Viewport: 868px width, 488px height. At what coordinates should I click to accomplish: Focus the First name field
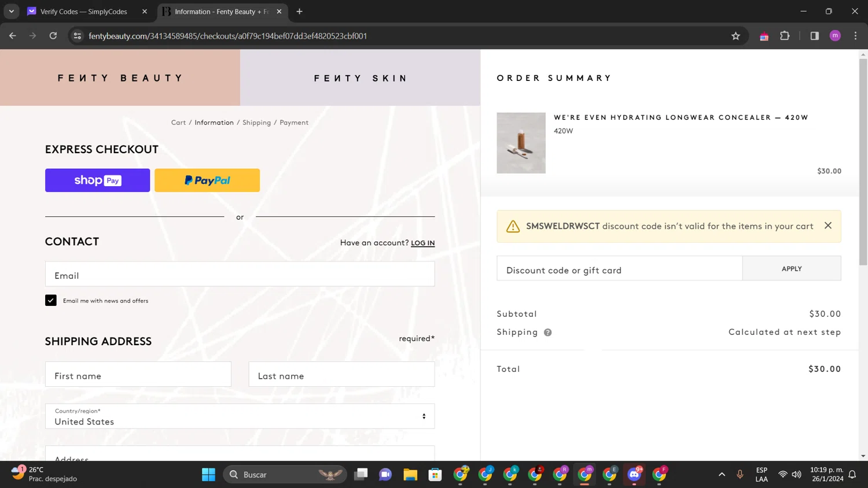coord(138,374)
